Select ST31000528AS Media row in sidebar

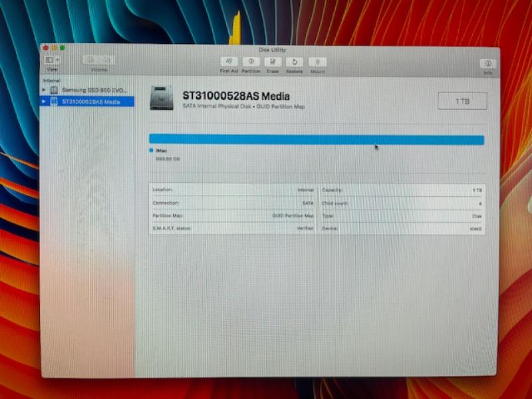pyautogui.click(x=87, y=101)
